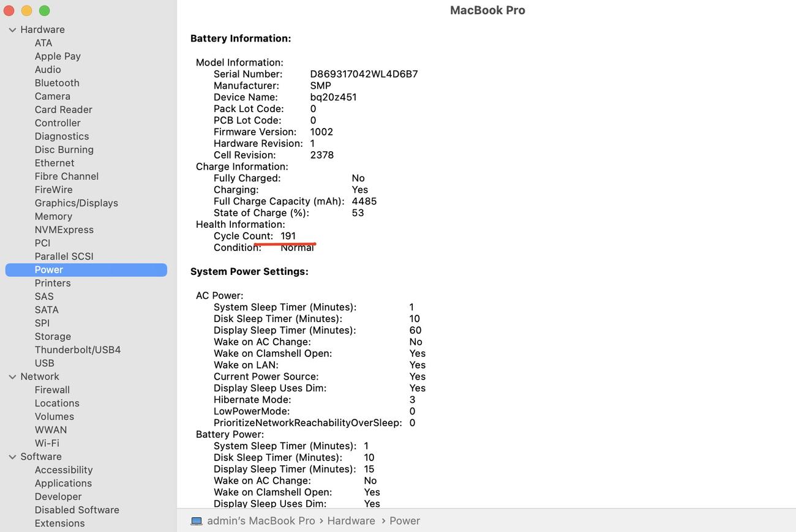Select Locations under Network
796x532 pixels.
[57, 403]
